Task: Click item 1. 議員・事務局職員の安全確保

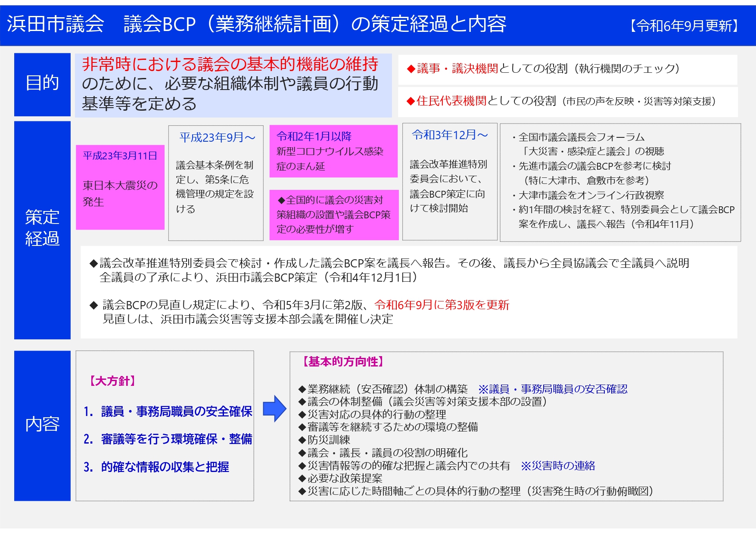Action: [x=168, y=412]
